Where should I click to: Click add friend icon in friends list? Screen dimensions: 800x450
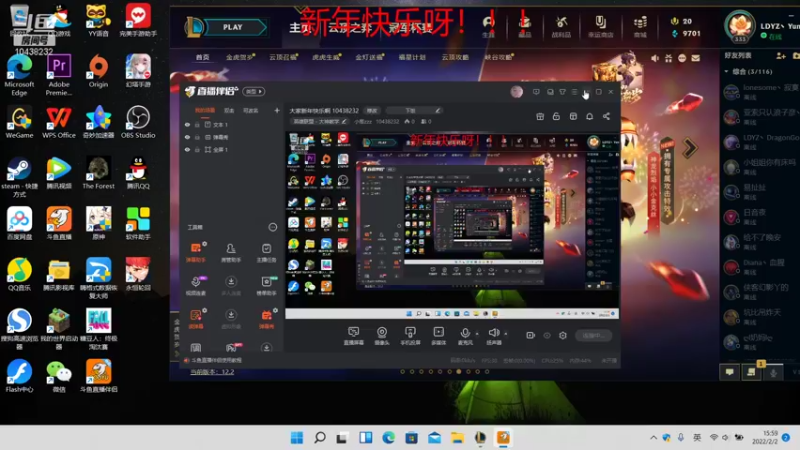[781, 55]
